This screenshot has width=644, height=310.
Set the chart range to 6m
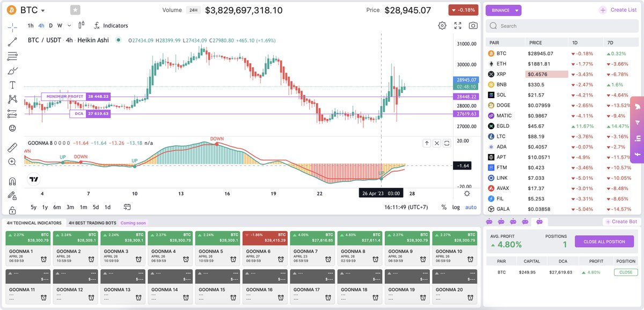point(57,207)
